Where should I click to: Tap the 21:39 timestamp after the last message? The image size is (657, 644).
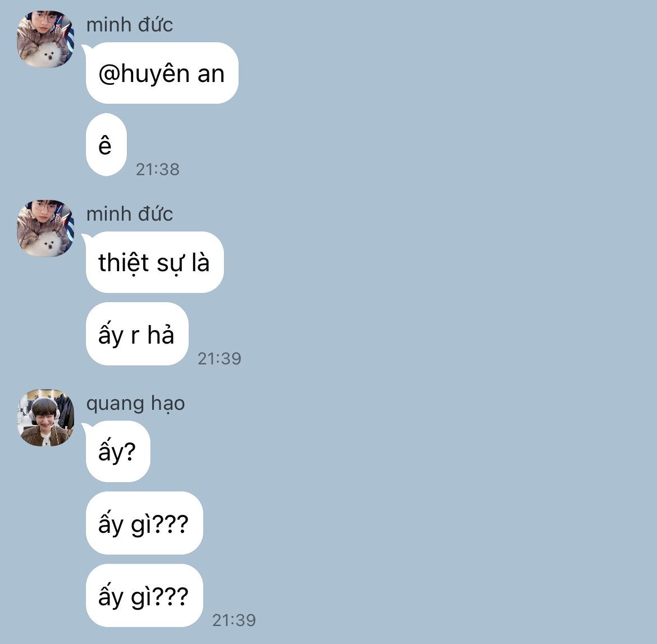(x=234, y=620)
